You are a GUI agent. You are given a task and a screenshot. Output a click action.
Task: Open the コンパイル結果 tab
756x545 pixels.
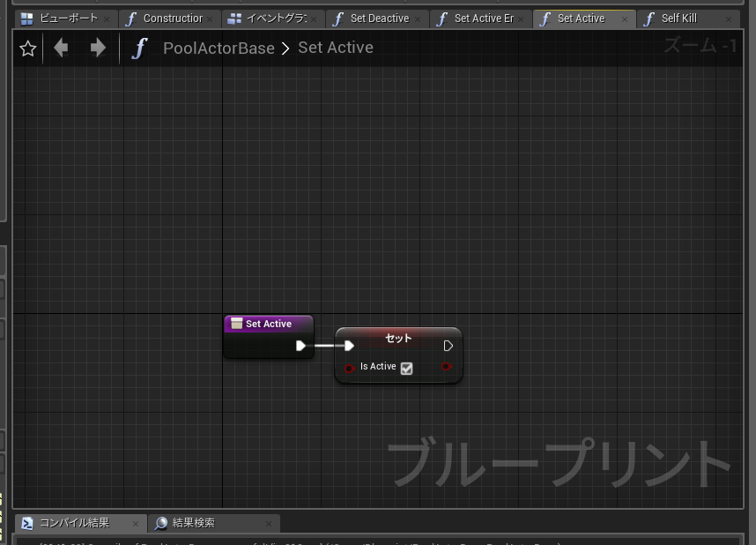pyautogui.click(x=80, y=523)
